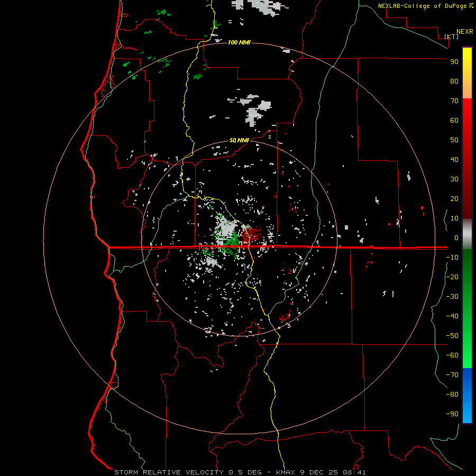Click the 20 value on velocity scale
Viewport: 476px width, 476px height.
pyautogui.click(x=454, y=198)
